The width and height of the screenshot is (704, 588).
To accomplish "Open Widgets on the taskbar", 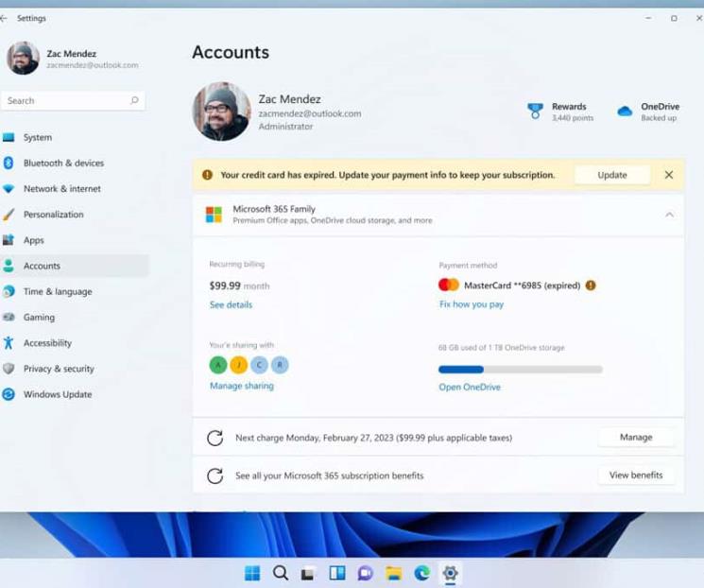I will (x=337, y=573).
